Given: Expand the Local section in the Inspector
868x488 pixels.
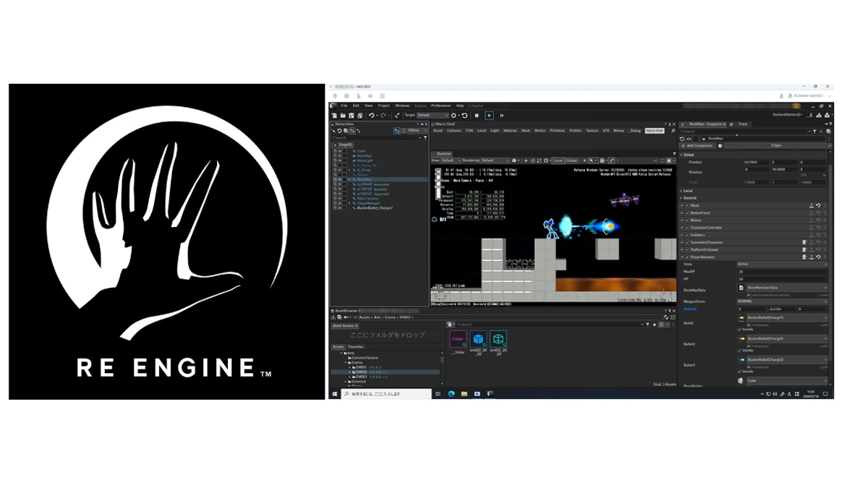Looking at the screenshot, I should click(681, 191).
